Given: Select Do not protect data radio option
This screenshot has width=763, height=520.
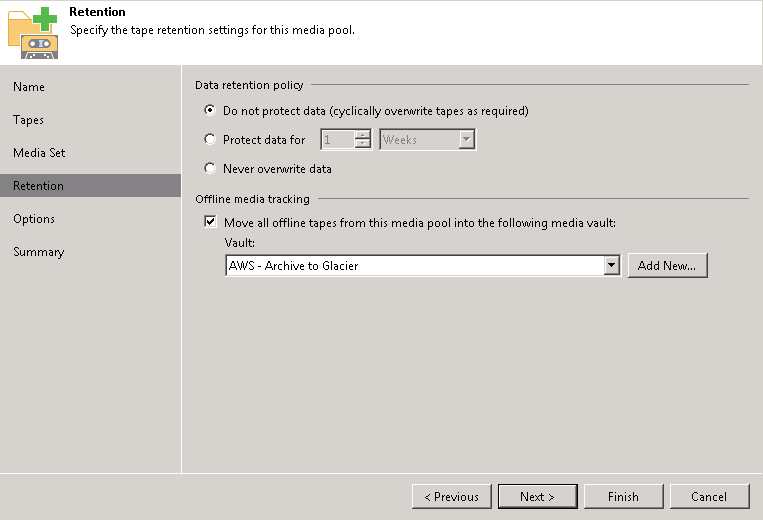Looking at the screenshot, I should pyautogui.click(x=210, y=110).
